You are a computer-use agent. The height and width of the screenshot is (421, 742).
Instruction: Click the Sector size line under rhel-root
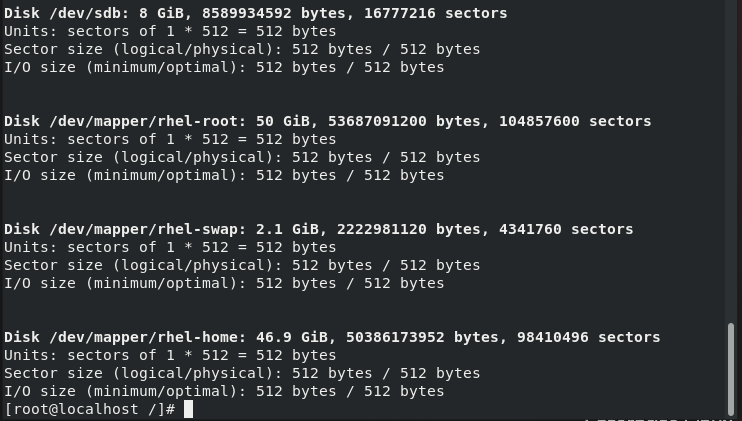click(x=242, y=157)
